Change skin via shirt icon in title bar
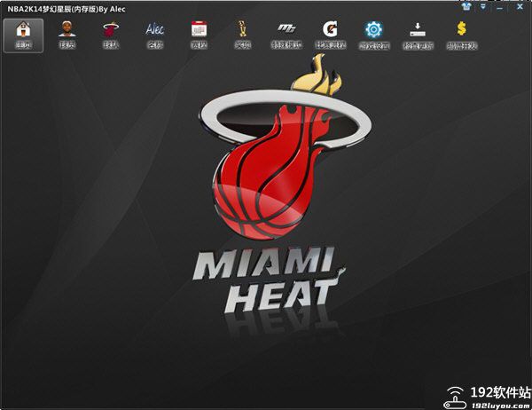The width and height of the screenshot is (532, 410). 467,6
